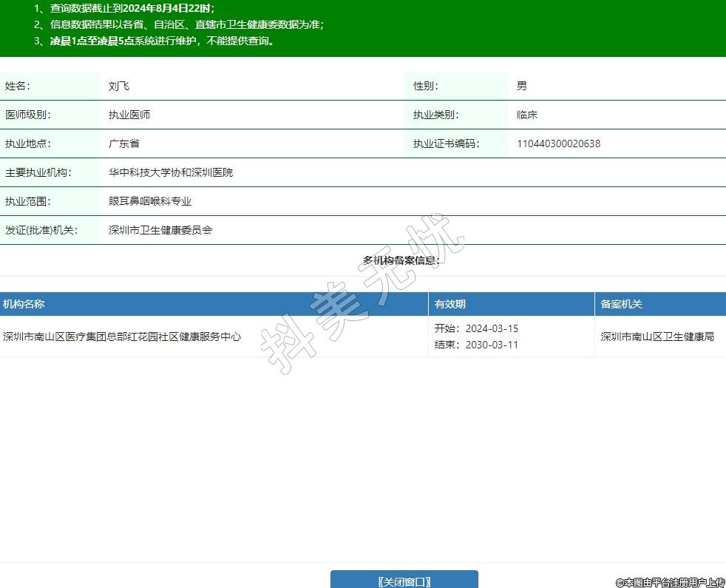Image resolution: width=726 pixels, height=588 pixels.
Task: Click the 有效期 column header
Action: pyautogui.click(x=449, y=304)
